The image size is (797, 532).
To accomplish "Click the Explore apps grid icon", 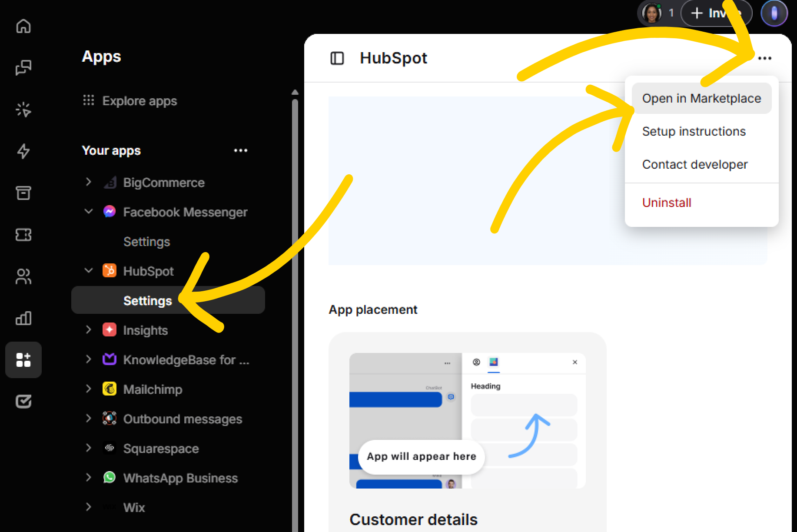I will [89, 100].
